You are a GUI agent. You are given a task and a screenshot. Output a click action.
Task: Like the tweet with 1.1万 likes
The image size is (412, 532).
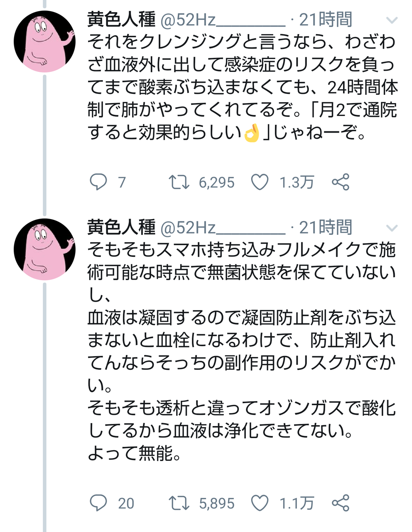[x=260, y=503]
